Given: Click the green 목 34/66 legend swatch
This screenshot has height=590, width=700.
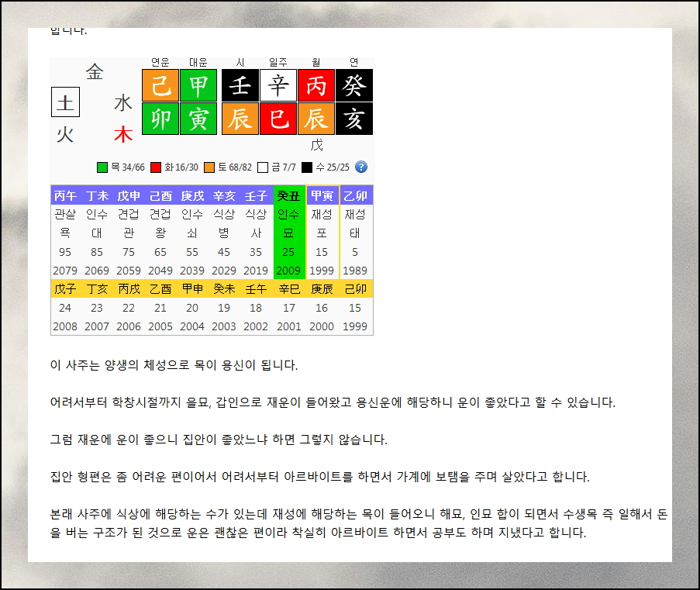Looking at the screenshot, I should (102, 167).
